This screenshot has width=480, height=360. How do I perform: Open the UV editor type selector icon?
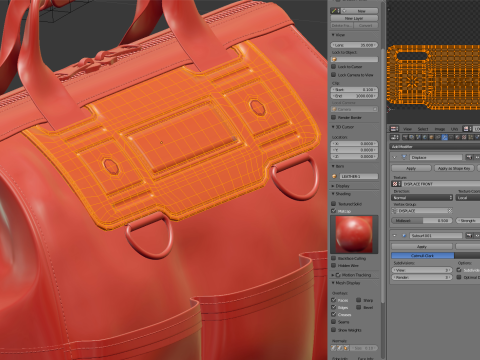[394, 129]
